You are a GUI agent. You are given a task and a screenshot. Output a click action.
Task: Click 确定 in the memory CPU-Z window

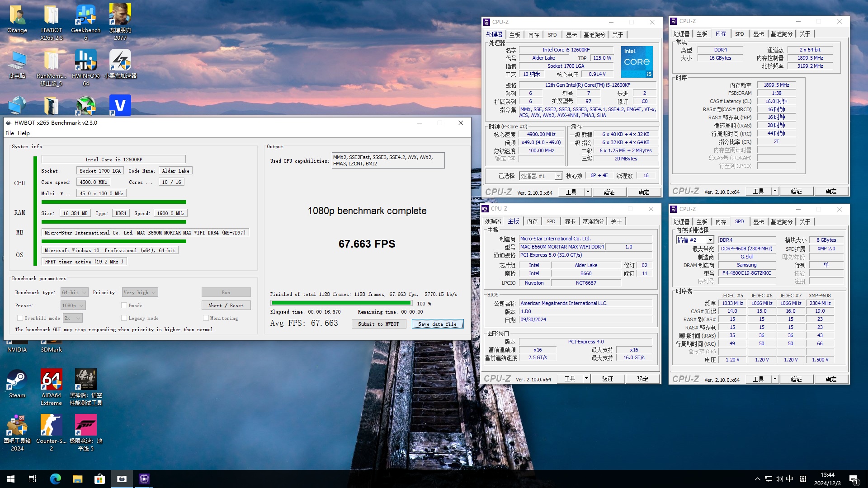coord(831,191)
